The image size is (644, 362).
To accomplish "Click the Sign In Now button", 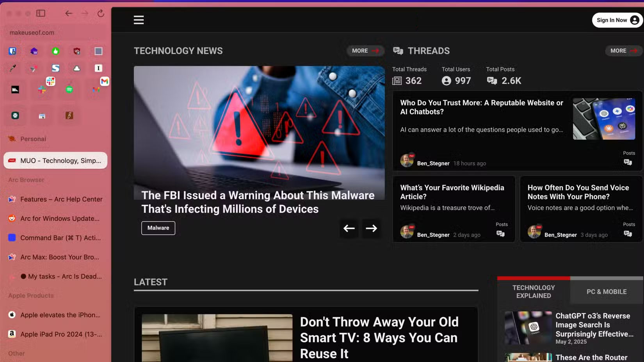I will 617,20.
